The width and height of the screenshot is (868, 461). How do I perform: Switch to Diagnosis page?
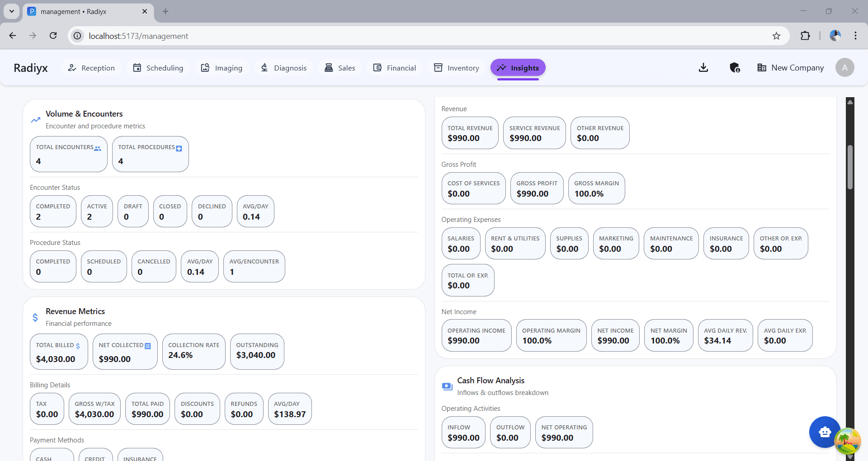pyautogui.click(x=284, y=68)
